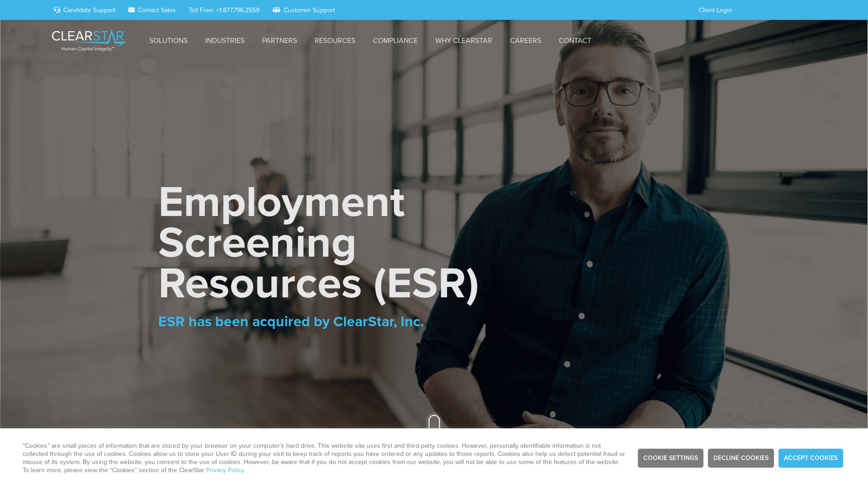The height and width of the screenshot is (488, 868).
Task: Go to the Careers page
Action: 525,41
